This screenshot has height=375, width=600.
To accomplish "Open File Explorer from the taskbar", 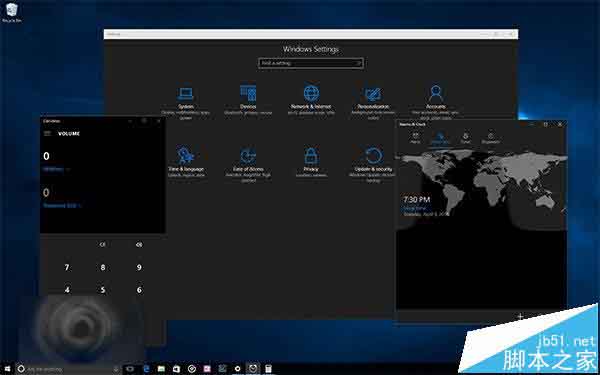I will [161, 369].
